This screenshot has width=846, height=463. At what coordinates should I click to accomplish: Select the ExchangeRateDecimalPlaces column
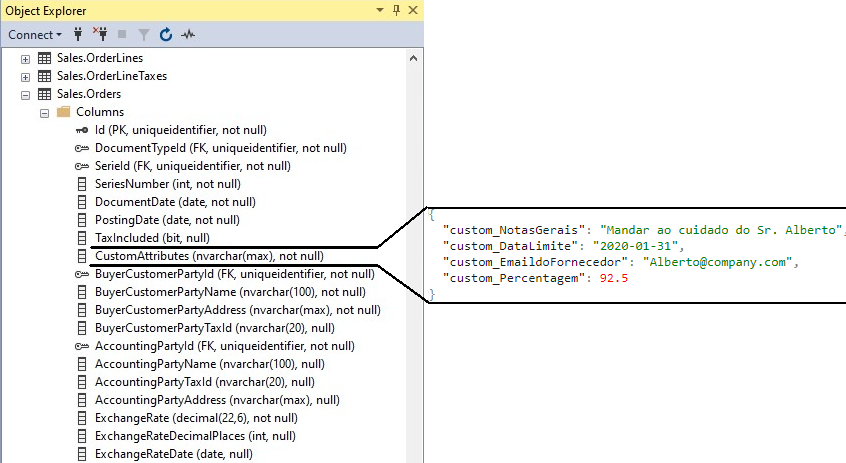click(x=195, y=436)
